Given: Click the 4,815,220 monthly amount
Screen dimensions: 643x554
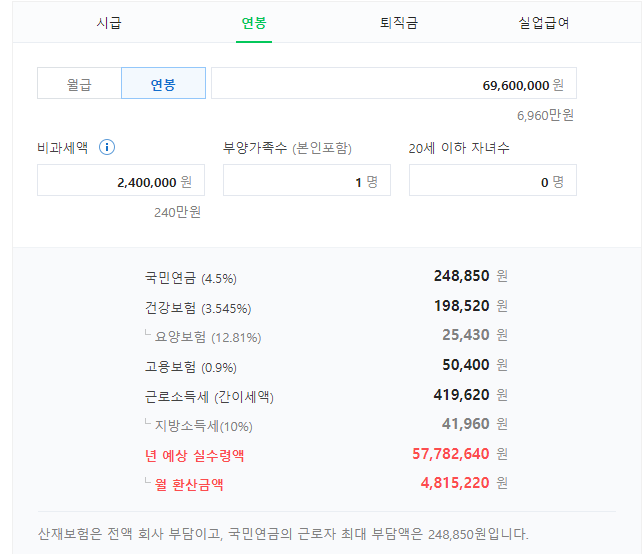Looking at the screenshot, I should [455, 483].
